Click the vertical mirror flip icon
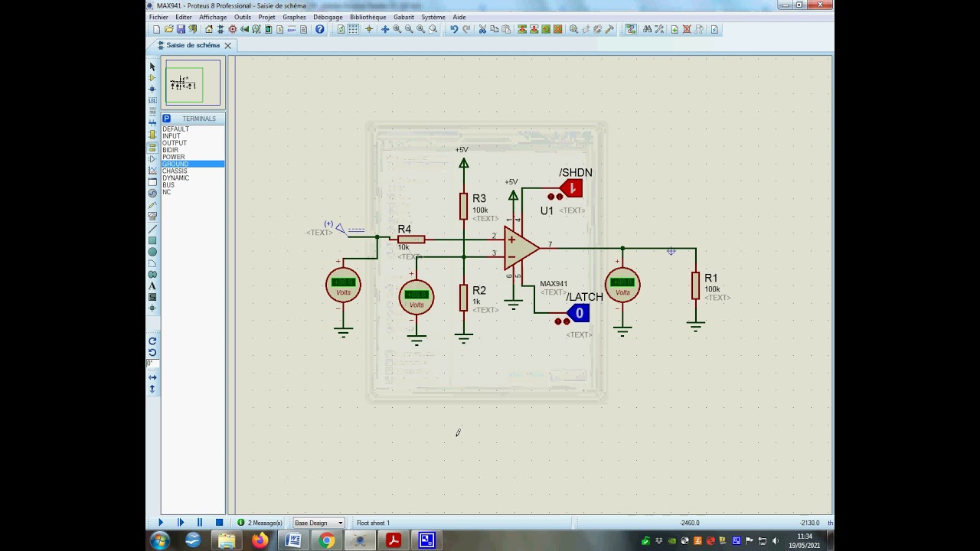This screenshot has width=980, height=551. pos(152,389)
